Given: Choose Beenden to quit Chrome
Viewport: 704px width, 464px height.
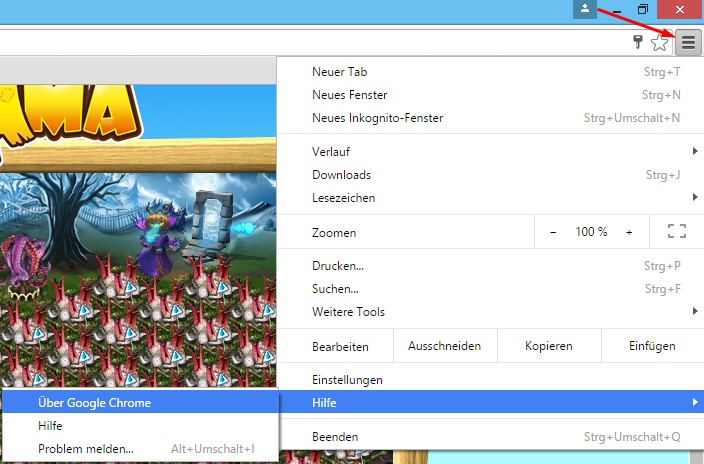Looking at the screenshot, I should pos(490,437).
